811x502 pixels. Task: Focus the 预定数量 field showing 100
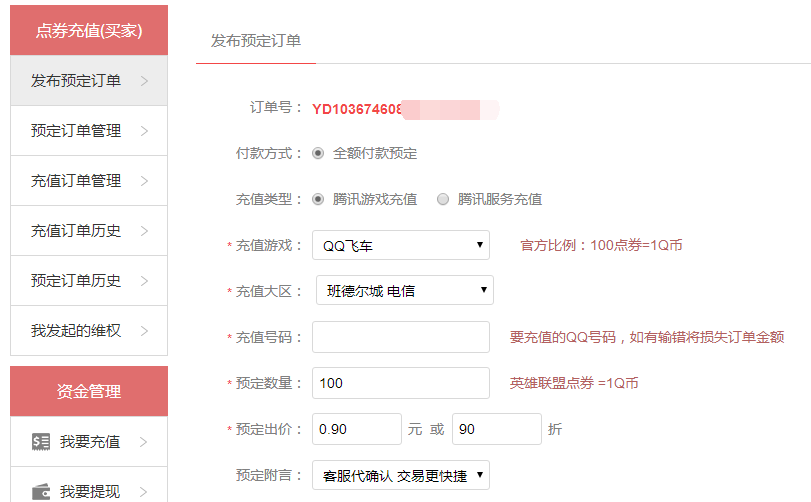click(401, 383)
